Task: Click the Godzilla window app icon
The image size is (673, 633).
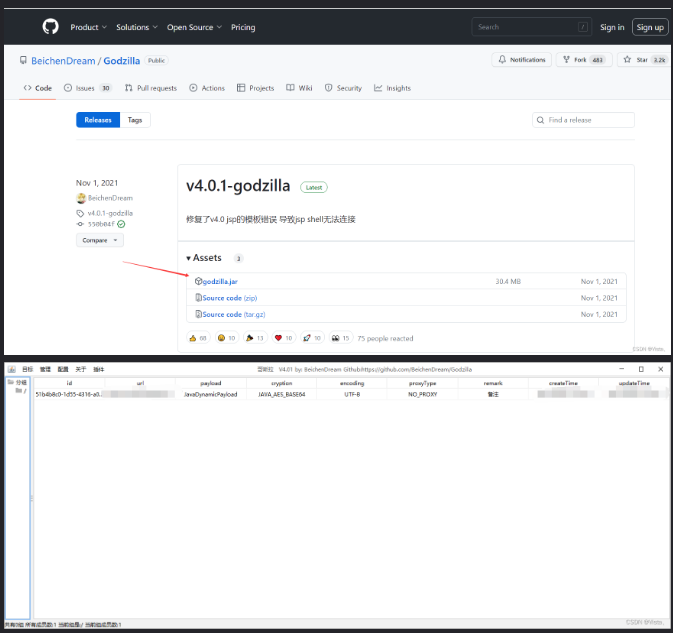Action: click(12, 369)
